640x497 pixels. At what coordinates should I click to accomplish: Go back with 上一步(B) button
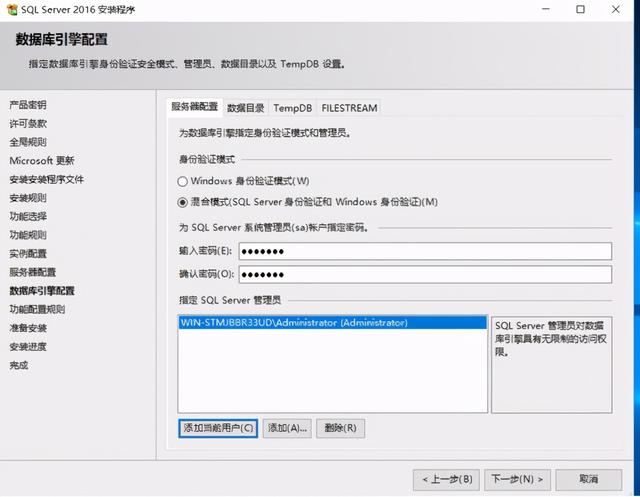click(x=447, y=479)
